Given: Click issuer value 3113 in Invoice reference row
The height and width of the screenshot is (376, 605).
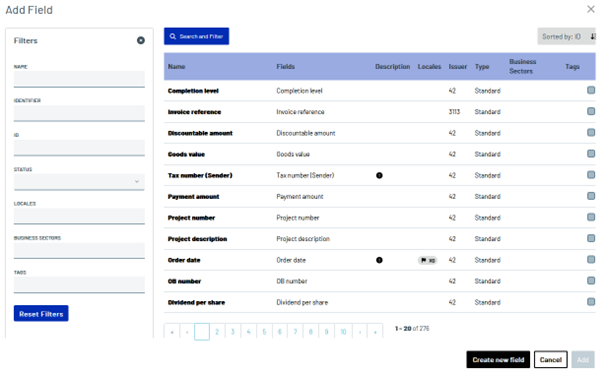Looking at the screenshot, I should click(454, 112).
